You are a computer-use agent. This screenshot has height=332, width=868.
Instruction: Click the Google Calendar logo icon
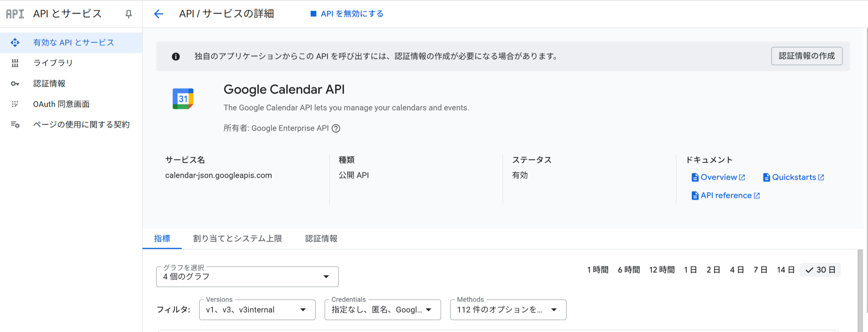pyautogui.click(x=183, y=99)
